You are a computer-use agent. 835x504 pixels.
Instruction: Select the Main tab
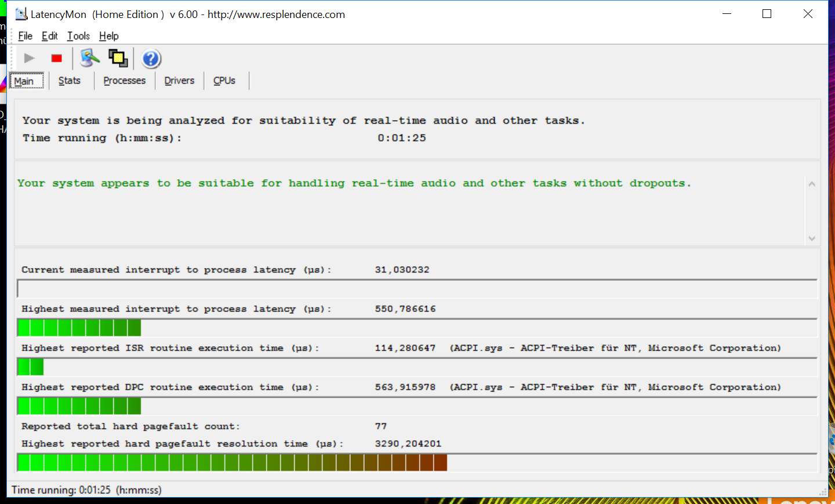(x=24, y=81)
